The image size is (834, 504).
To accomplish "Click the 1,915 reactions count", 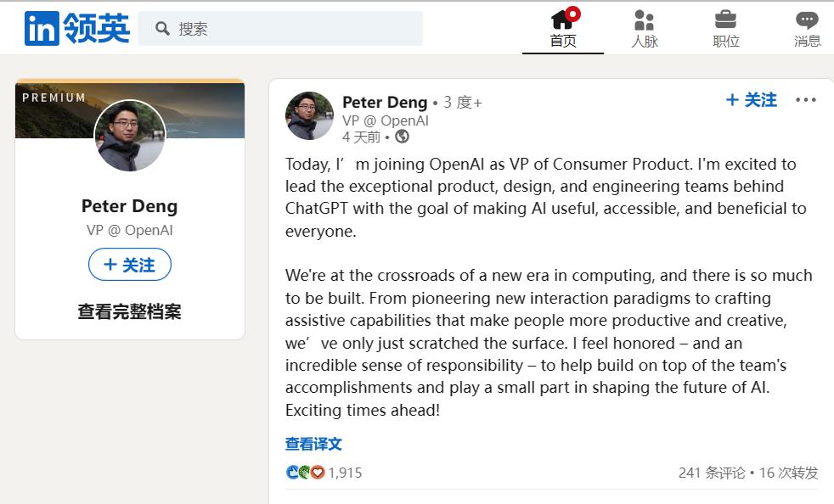I will [x=345, y=473].
